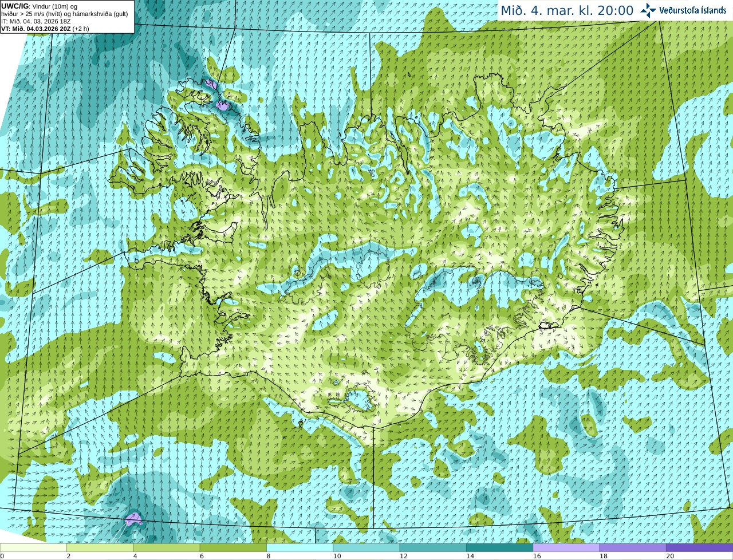Click the 'hviður > 25 m/s (hvítt)' description line
Image resolution: width=733 pixels, height=560 pixels.
(x=65, y=13)
